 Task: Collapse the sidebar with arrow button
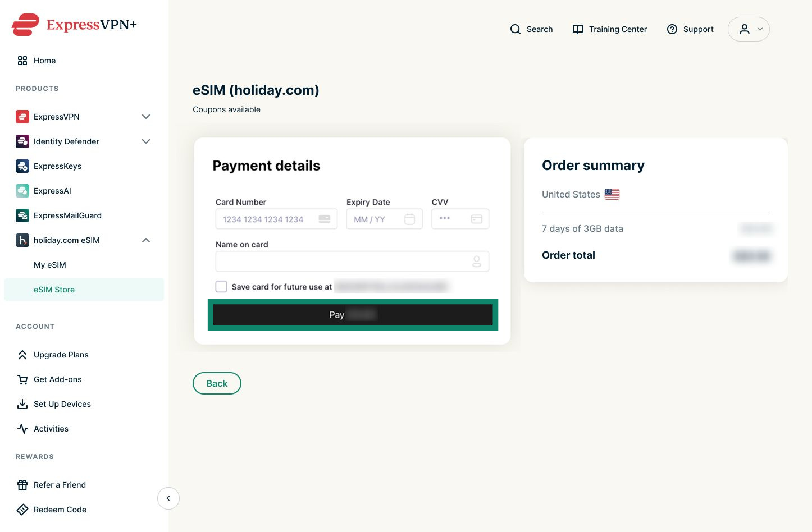click(x=168, y=498)
